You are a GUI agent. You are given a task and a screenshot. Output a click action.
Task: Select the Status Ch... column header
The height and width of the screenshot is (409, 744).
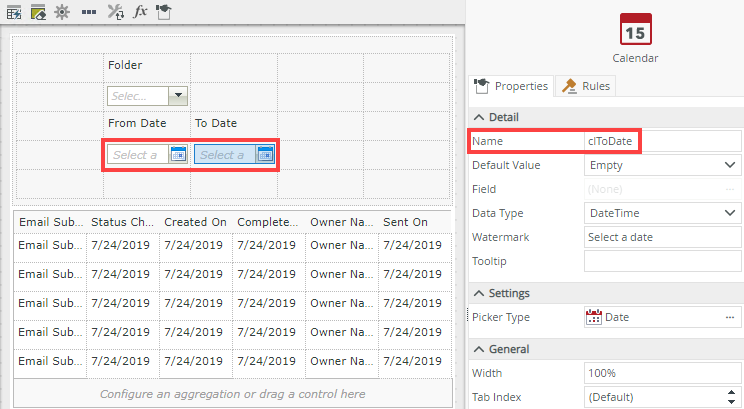tap(122, 222)
